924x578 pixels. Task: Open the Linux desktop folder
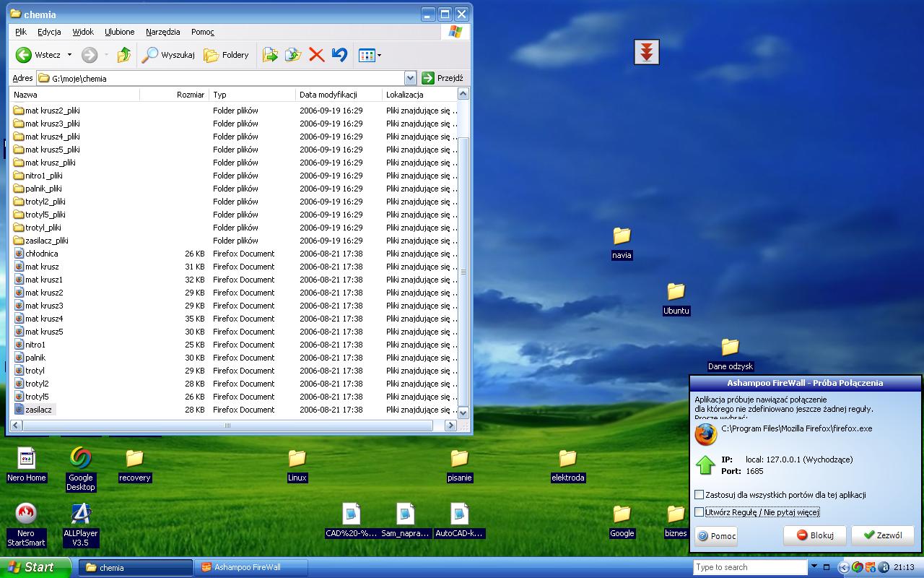coord(297,465)
